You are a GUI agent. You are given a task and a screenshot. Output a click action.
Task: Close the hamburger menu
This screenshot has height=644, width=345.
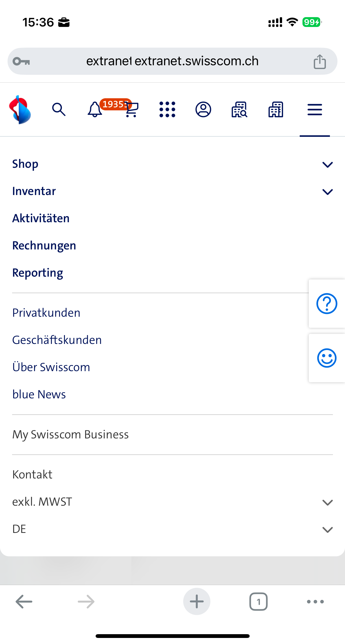(x=315, y=110)
